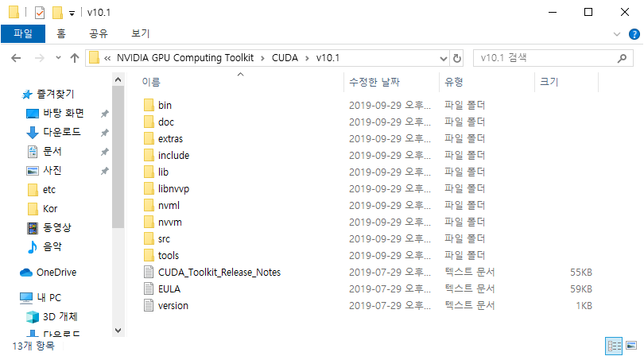Sort by 크기 column header
The height and width of the screenshot is (356, 644).
tap(566, 82)
